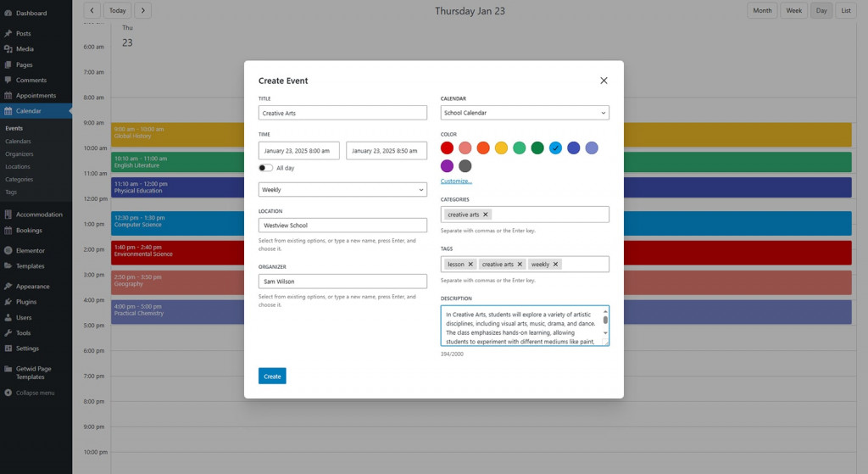868x474 pixels.
Task: Click the Collapse menu arrow icon
Action: coord(8,393)
